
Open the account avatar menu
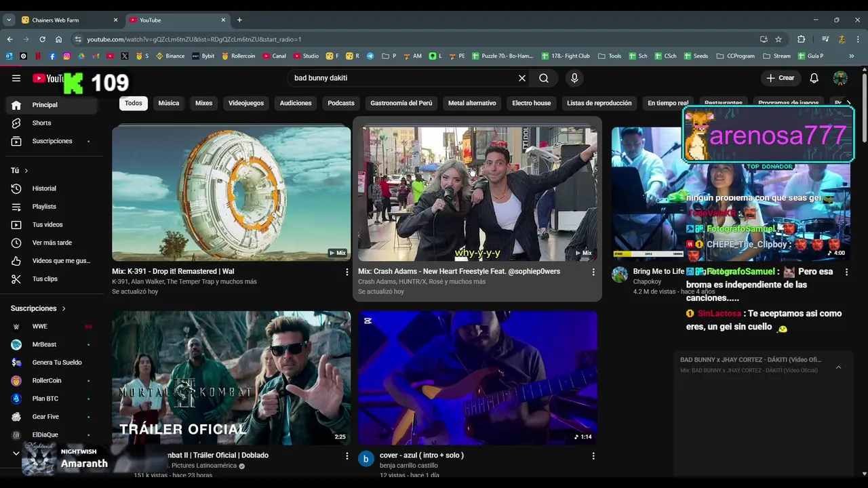(x=840, y=78)
